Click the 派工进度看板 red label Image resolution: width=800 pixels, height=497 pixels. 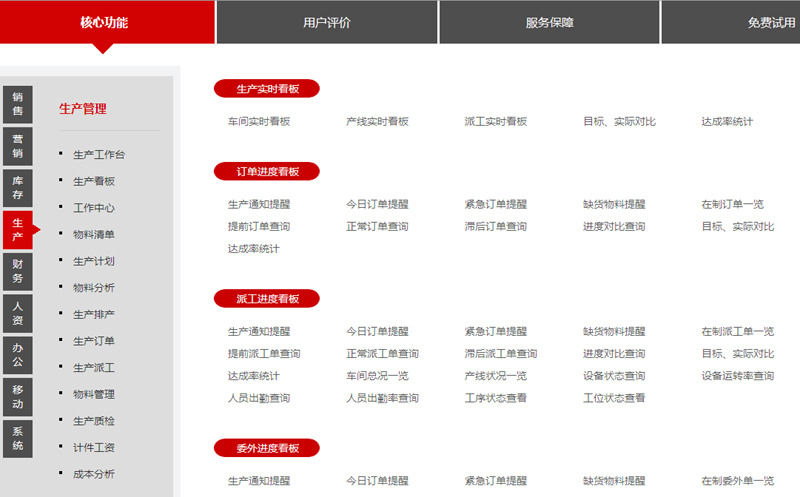click(x=266, y=299)
